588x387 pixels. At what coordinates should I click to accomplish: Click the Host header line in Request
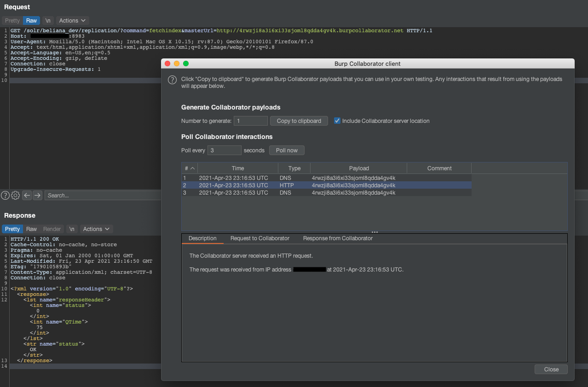coord(47,36)
